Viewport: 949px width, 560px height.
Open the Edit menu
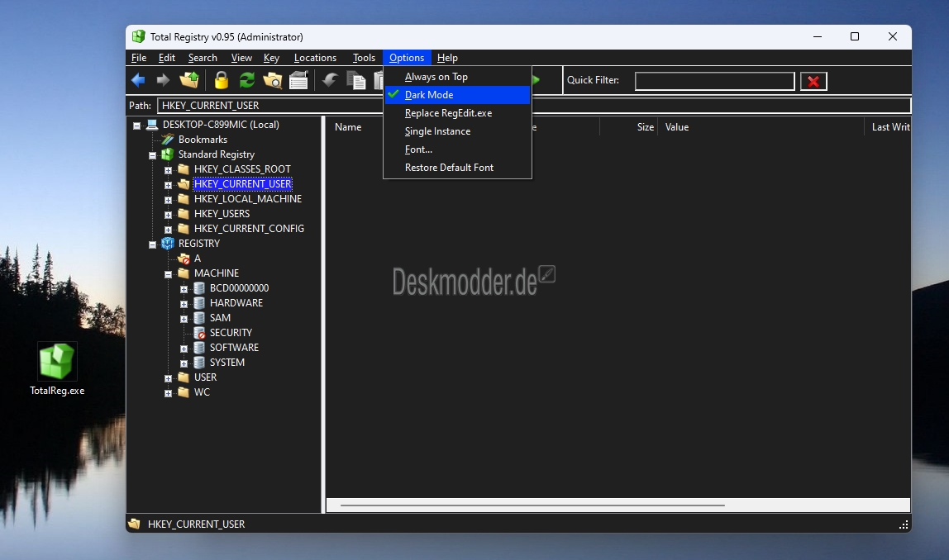pyautogui.click(x=167, y=58)
